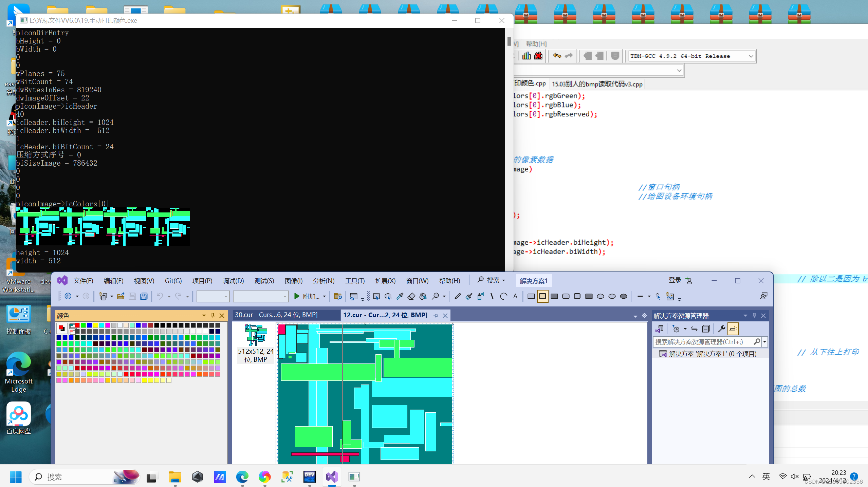Open Solution Explorer properties wrench icon
868x487 pixels.
click(x=722, y=329)
